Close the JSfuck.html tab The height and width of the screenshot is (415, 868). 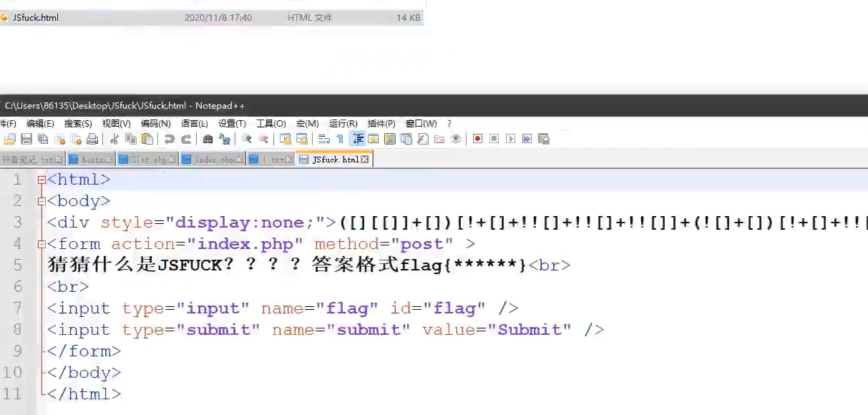coord(365,160)
